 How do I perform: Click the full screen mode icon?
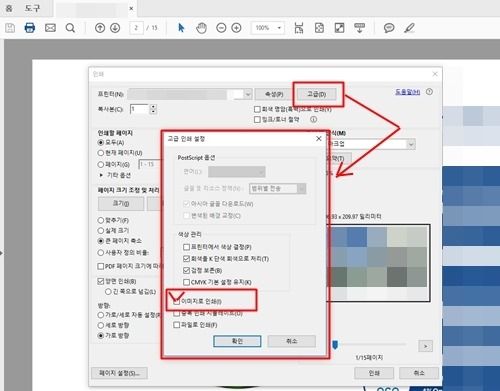coord(339,28)
